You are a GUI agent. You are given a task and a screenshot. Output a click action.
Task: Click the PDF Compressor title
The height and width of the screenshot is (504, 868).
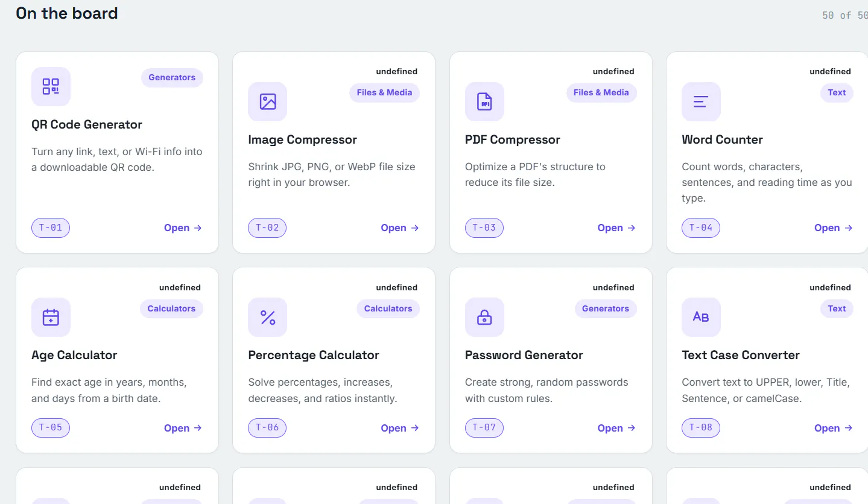coord(513,139)
